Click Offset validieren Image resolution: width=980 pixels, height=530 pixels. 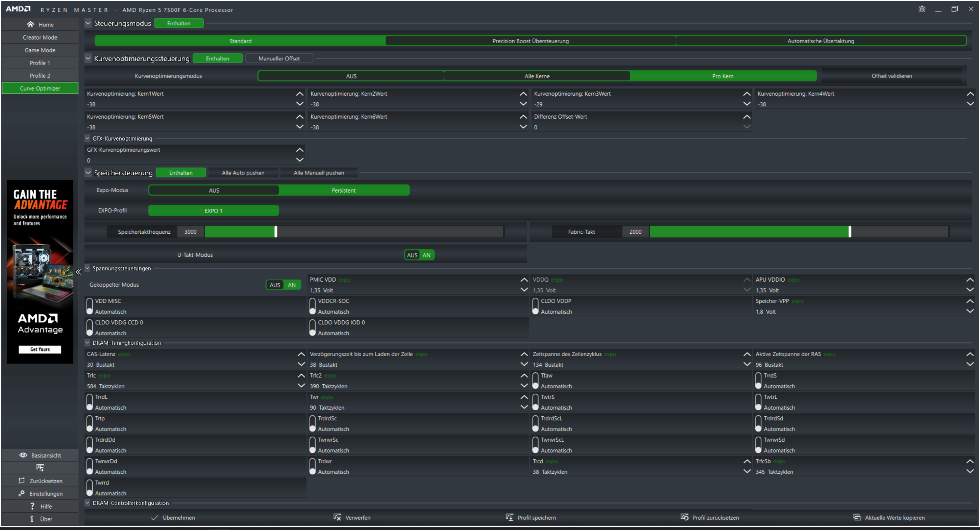(x=891, y=76)
